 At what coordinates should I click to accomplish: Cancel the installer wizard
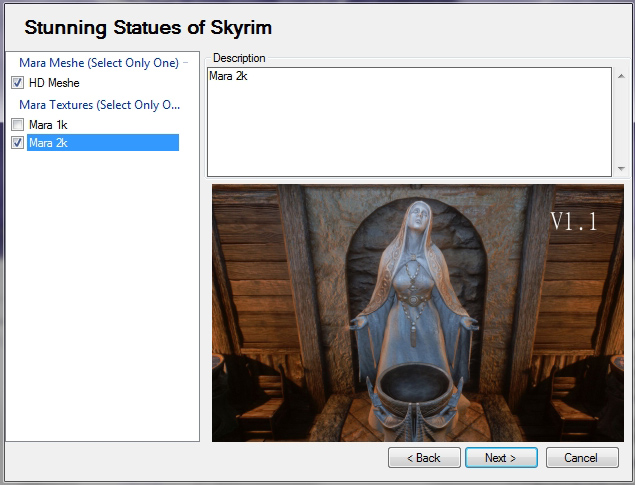(x=582, y=457)
